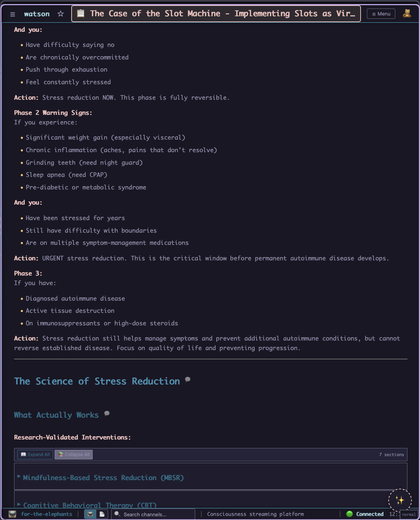Screen dimensions: 420x520
Task: Open the Menu dropdown in header
Action: click(381, 14)
